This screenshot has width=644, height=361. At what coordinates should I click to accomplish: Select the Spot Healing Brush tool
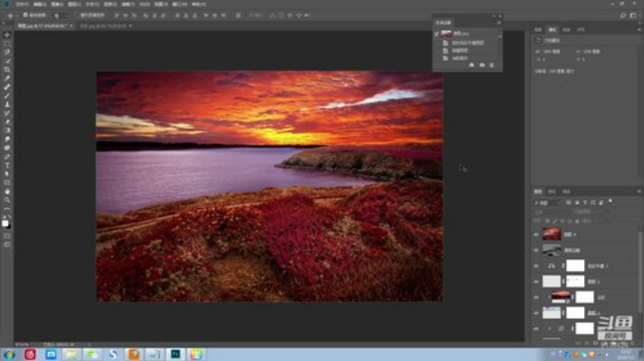(x=7, y=87)
